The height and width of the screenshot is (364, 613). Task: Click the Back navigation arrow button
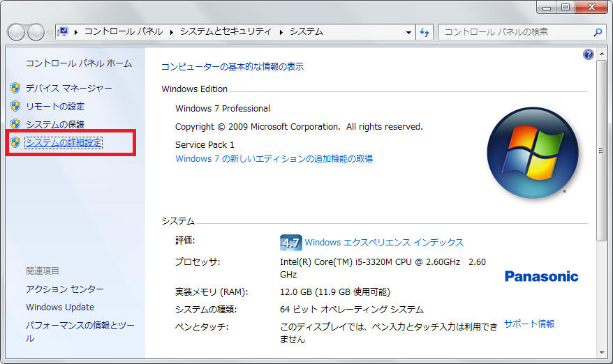click(x=16, y=32)
